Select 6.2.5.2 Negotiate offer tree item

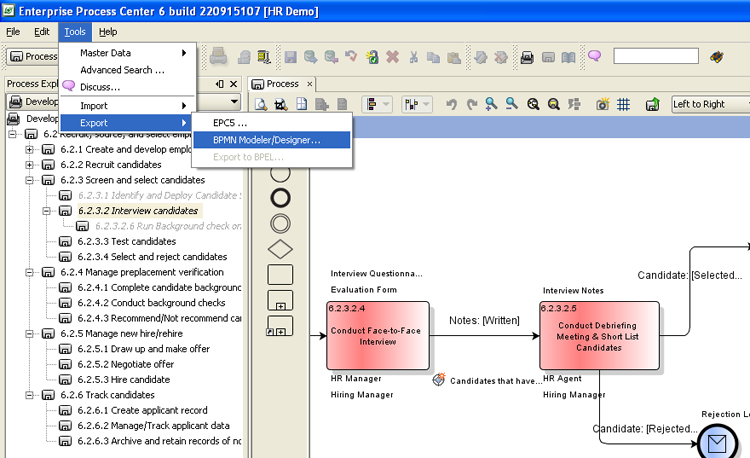pos(125,364)
